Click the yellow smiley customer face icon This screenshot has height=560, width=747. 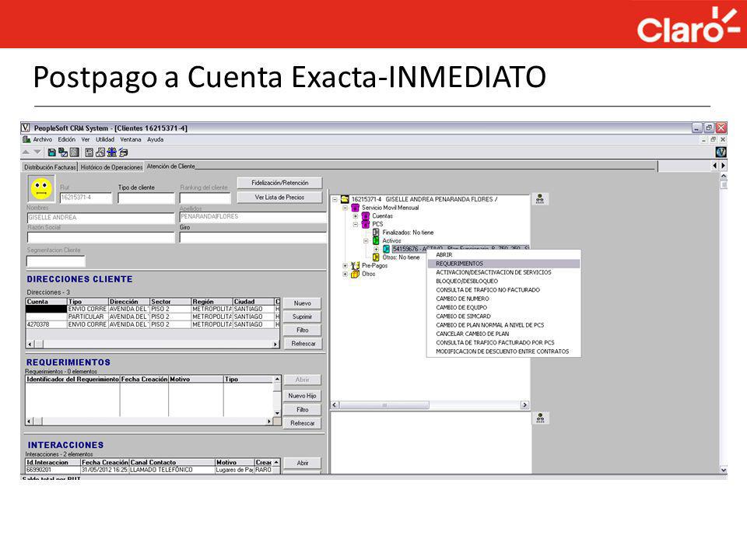(41, 188)
